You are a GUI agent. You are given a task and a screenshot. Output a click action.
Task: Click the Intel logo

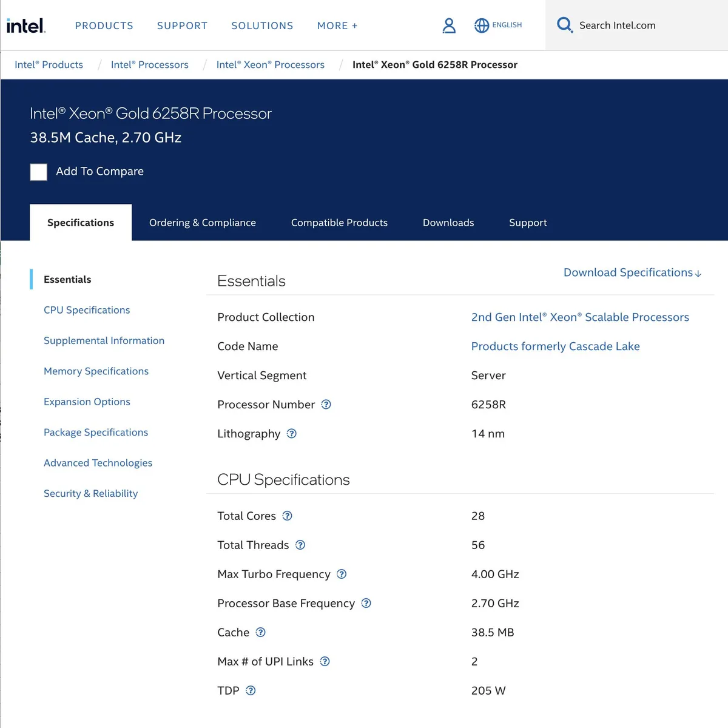pyautogui.click(x=25, y=25)
